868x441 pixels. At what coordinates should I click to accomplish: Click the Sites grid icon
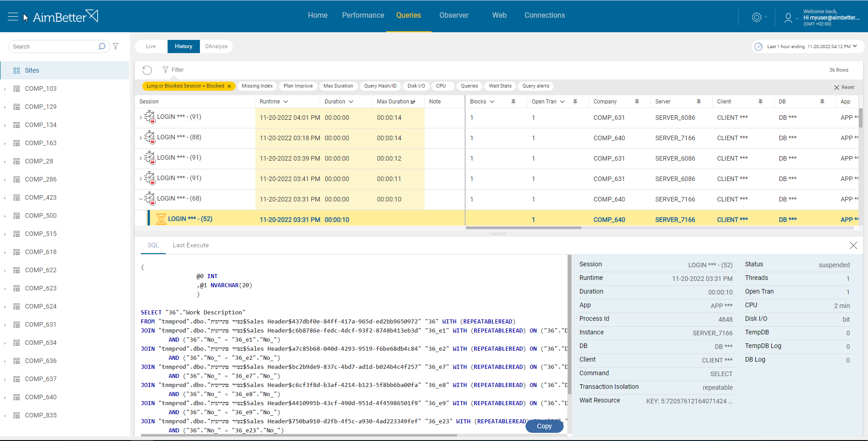pyautogui.click(x=17, y=70)
